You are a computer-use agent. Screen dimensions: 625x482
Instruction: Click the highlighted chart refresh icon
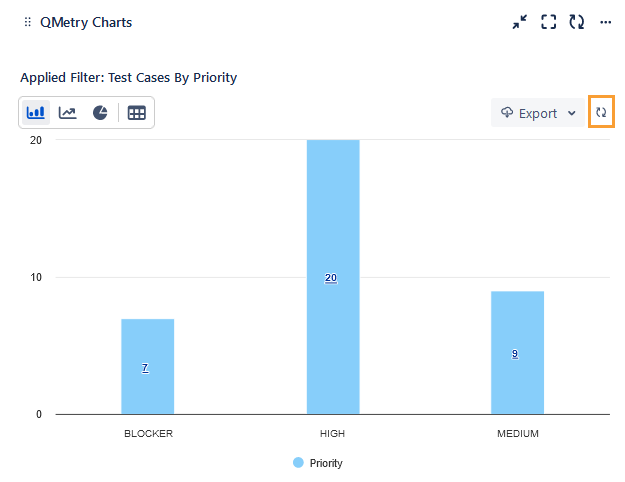601,113
